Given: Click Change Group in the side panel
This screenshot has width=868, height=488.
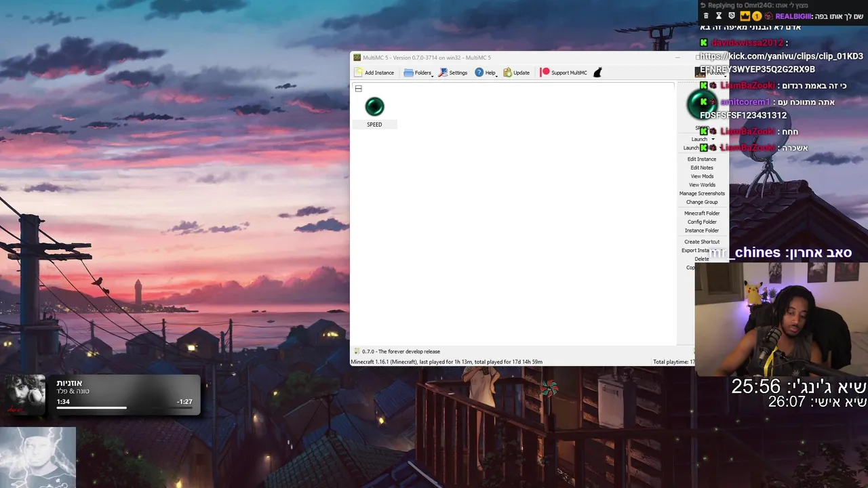Looking at the screenshot, I should (702, 202).
